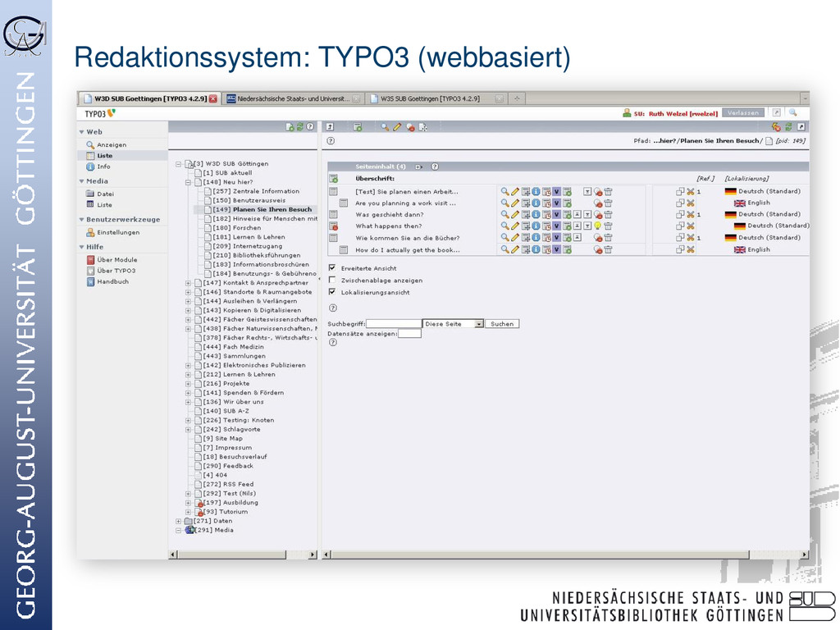Screen dimensions: 840x630
Task: Click view magnifier for 'Wie kommen Sie an die Bücher?'
Action: coord(504,237)
